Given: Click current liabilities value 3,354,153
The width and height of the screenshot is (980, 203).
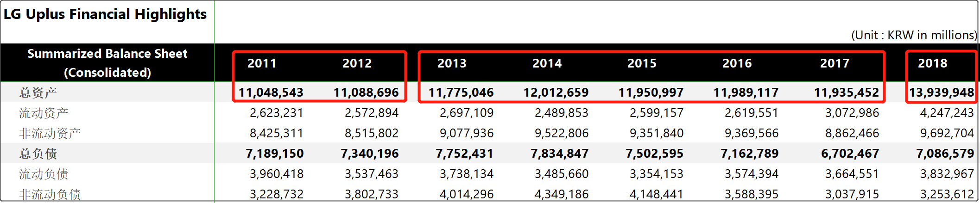Looking at the screenshot, I should 657,174.
